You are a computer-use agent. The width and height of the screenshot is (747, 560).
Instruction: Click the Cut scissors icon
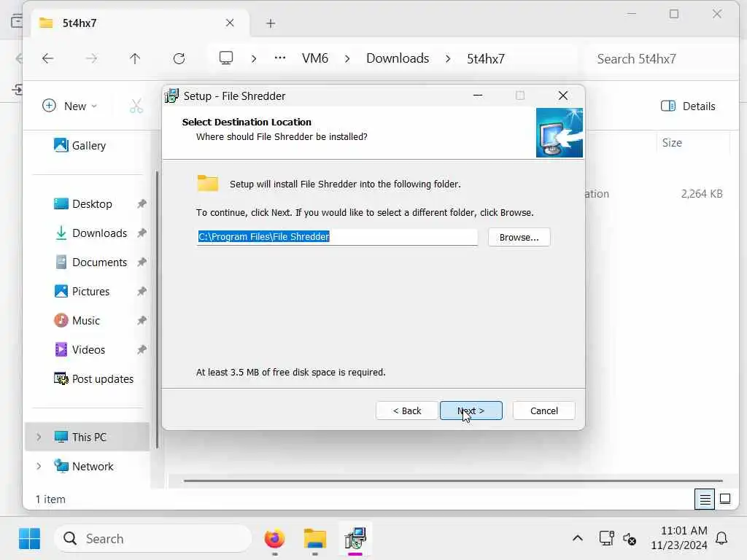tap(136, 106)
